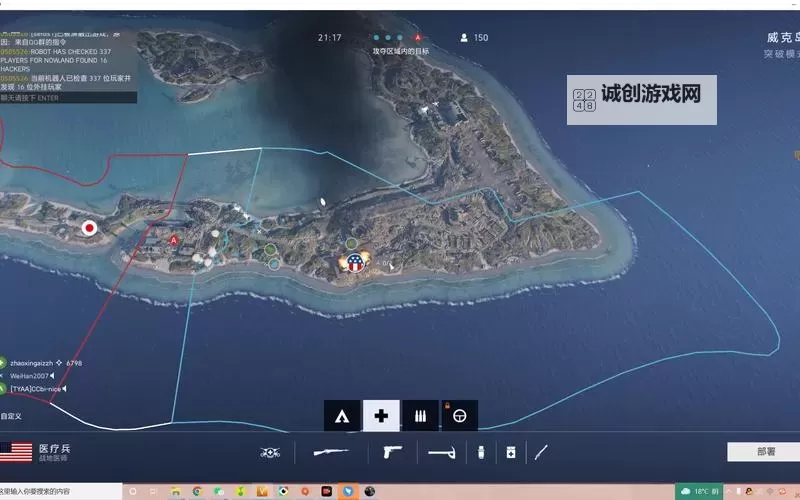Click the 医疗兵 class name label
This screenshot has height=500, width=800.
55,448
